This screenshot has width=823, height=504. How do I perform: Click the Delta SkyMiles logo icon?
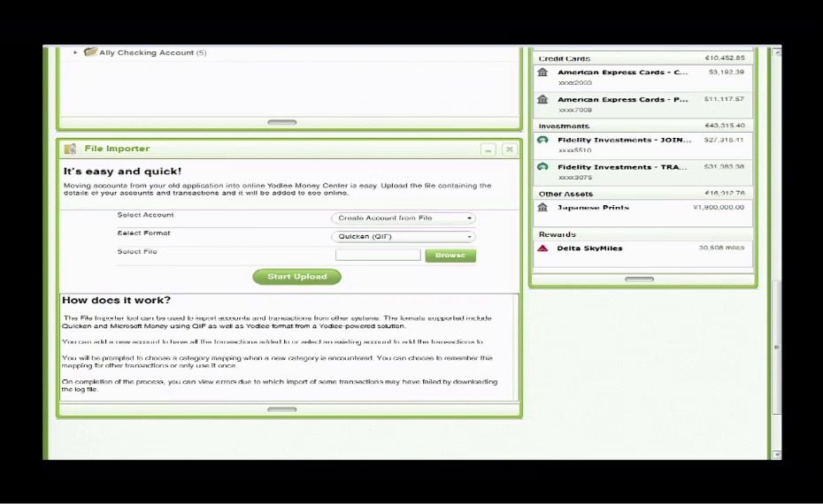tap(542, 248)
